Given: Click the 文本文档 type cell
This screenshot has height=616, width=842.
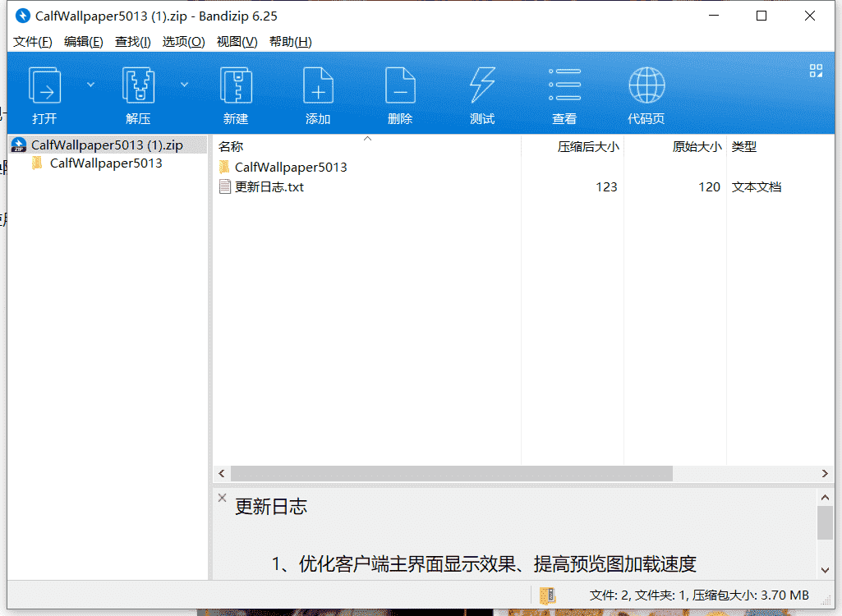Looking at the screenshot, I should coord(756,187).
